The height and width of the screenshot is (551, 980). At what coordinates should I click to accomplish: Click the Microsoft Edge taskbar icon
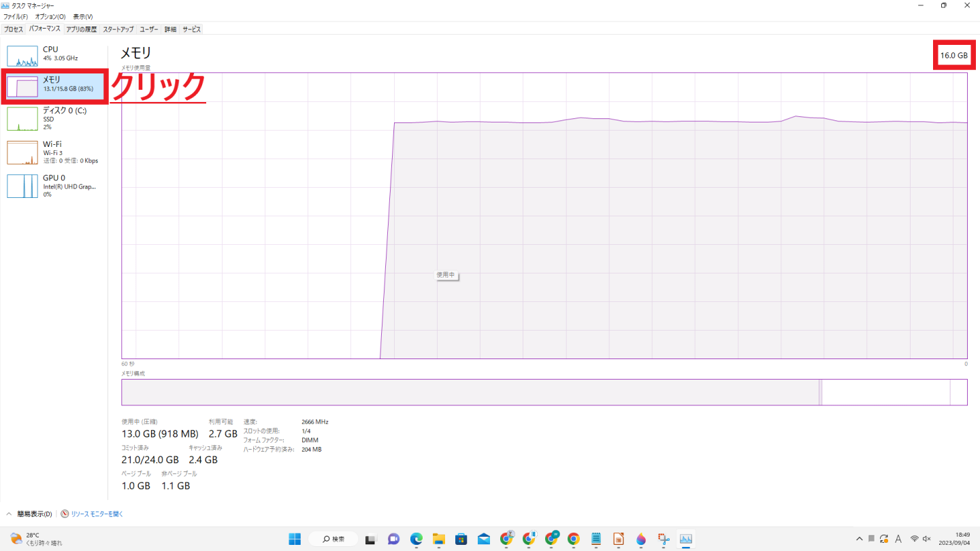click(x=416, y=539)
